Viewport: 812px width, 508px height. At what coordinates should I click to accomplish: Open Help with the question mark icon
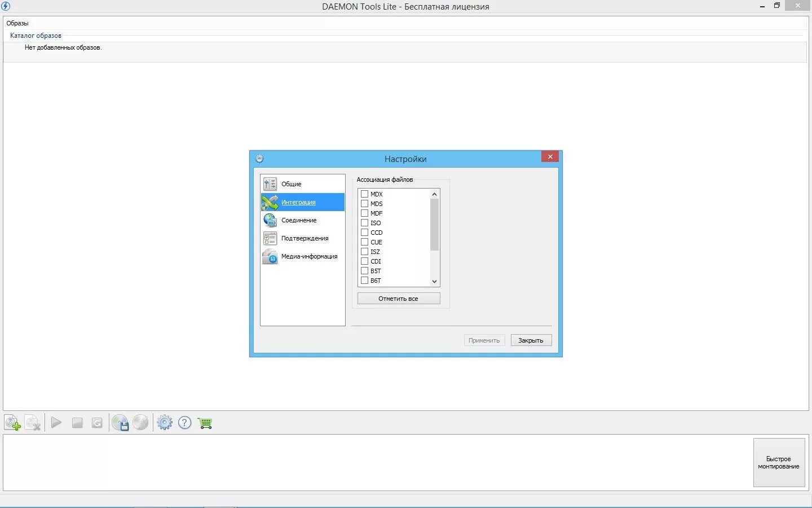click(x=185, y=422)
